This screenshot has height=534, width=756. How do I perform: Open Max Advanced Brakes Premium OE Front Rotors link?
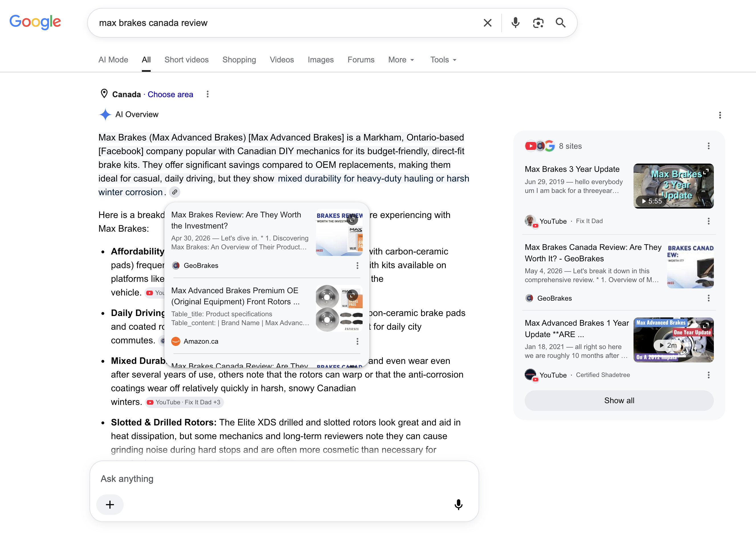[236, 296]
